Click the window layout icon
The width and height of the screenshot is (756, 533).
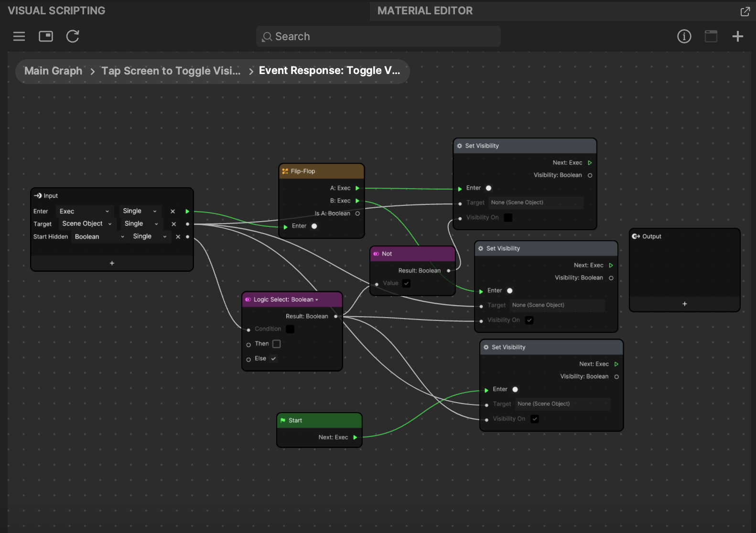tap(711, 36)
